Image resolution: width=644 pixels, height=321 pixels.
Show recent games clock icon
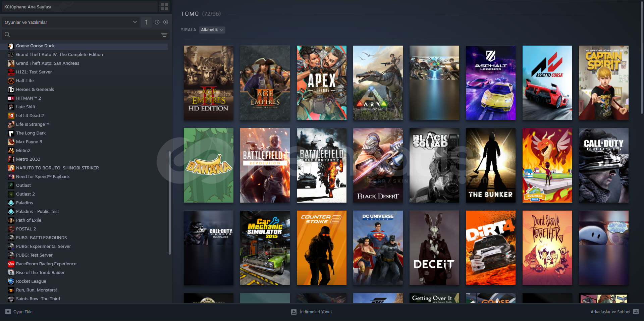[x=157, y=22]
